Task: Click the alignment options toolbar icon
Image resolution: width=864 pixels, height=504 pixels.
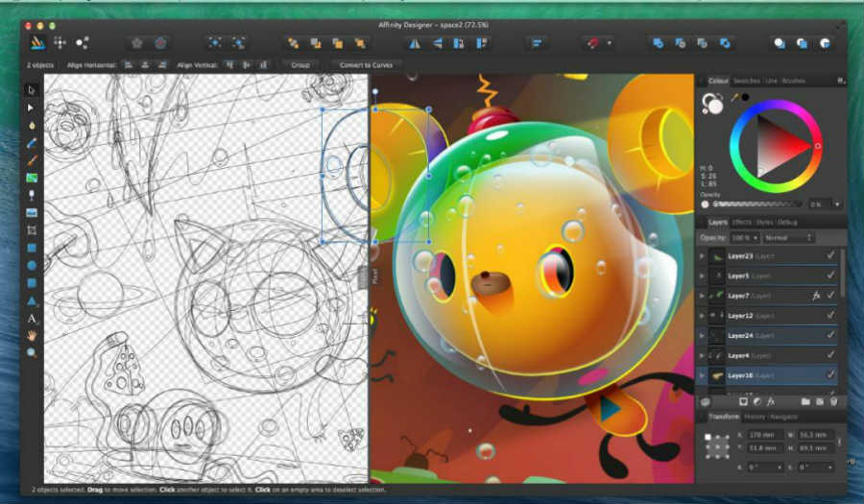Action: 537,43
